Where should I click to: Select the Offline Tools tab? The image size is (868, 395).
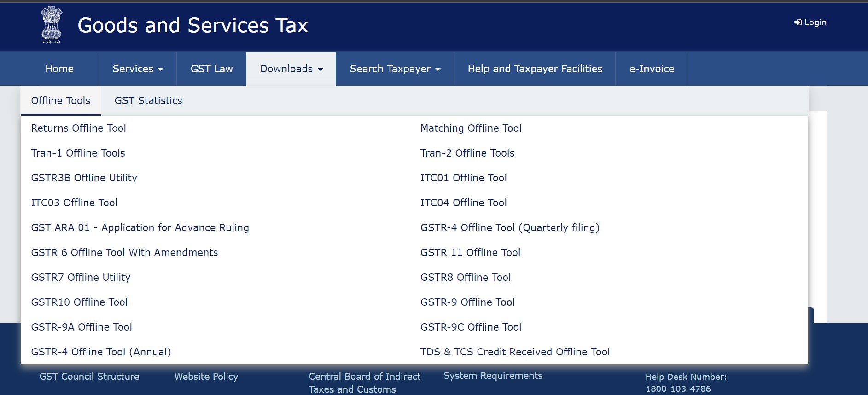point(61,100)
